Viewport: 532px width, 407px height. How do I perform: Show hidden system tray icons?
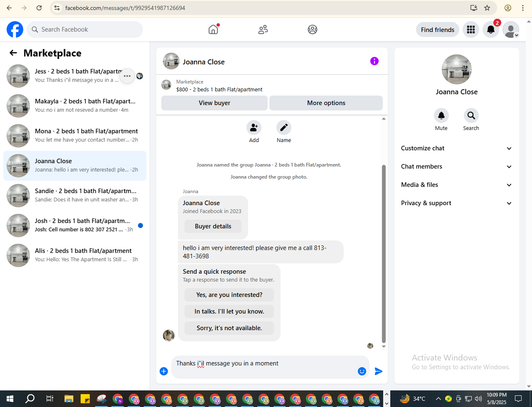(438, 399)
